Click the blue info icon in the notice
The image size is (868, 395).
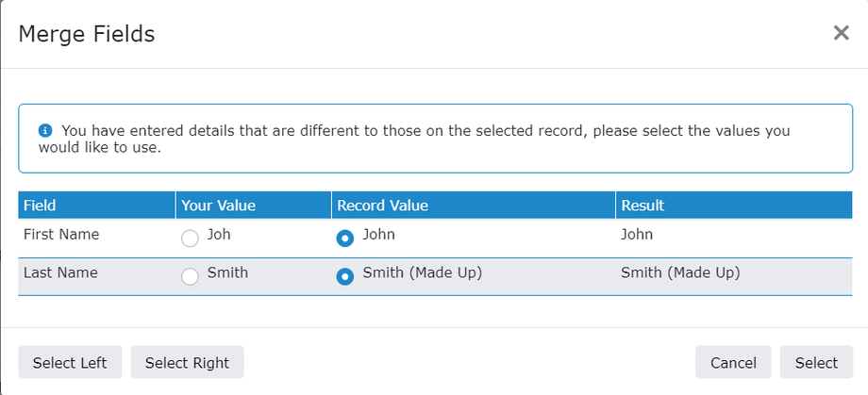[x=44, y=131]
